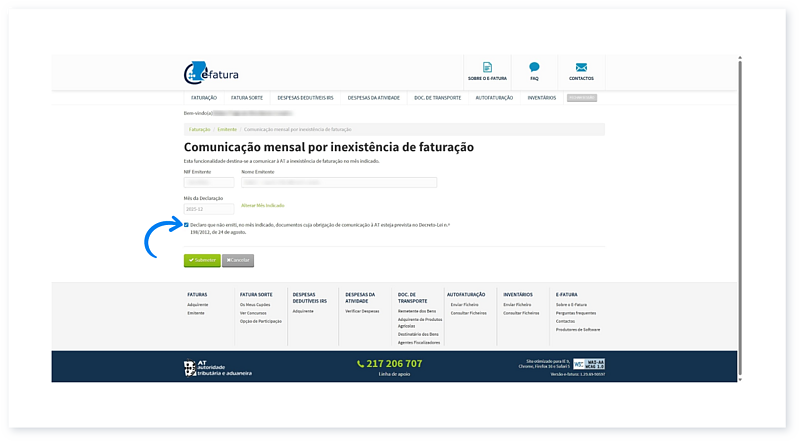Click the W3C WAI-AA accessibility badge

click(x=589, y=364)
